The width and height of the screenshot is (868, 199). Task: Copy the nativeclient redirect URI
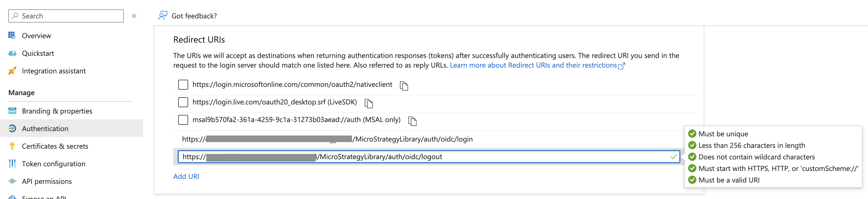coord(404,86)
